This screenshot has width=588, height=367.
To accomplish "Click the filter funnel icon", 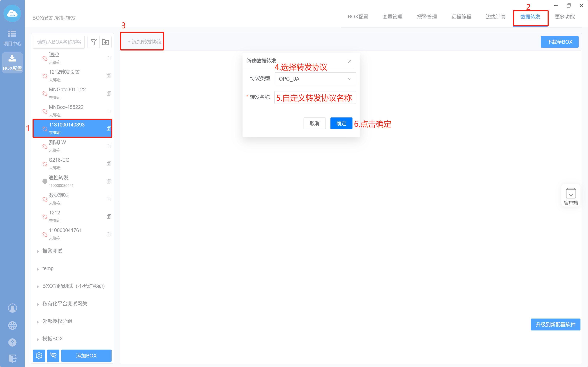I will pyautogui.click(x=94, y=42).
